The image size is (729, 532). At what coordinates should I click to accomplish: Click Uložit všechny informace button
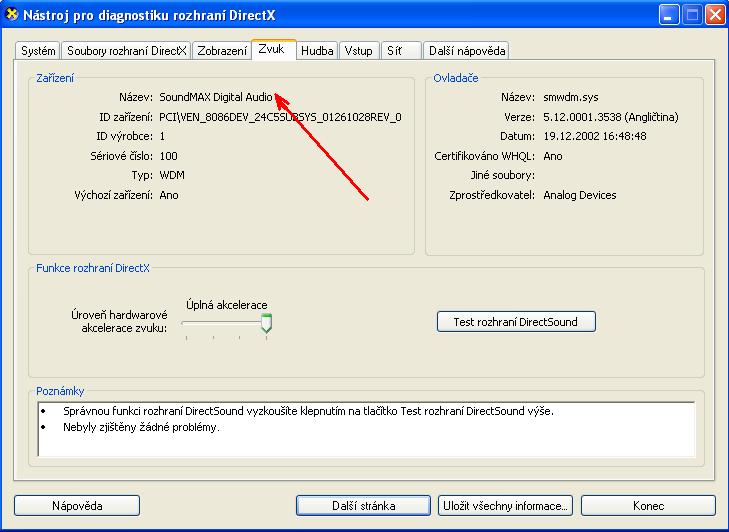[506, 506]
